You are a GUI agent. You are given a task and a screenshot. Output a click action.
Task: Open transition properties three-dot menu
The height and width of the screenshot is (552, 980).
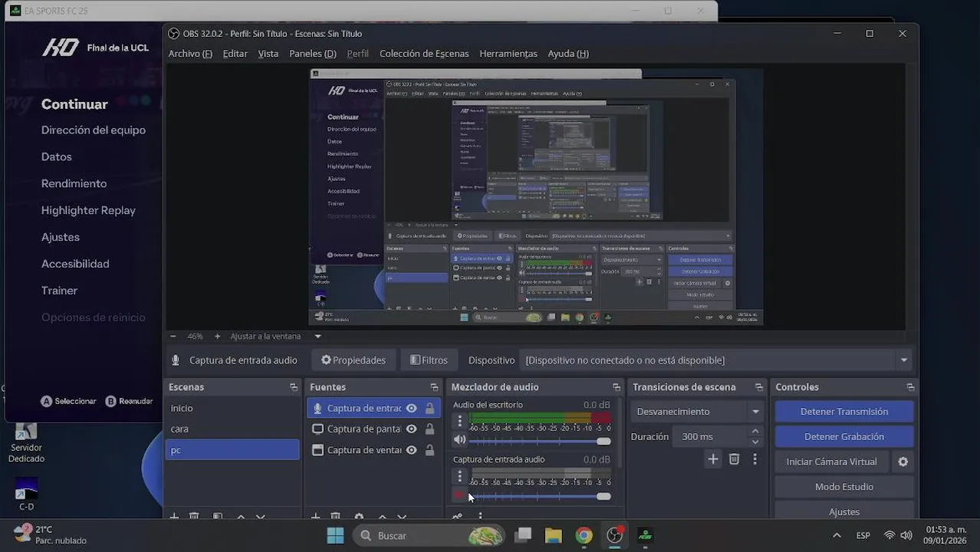pos(755,459)
